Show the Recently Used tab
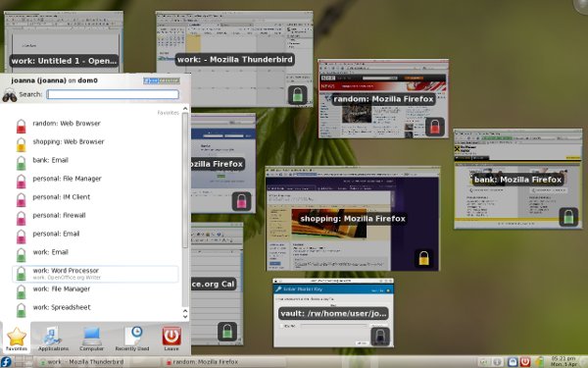The width and height of the screenshot is (588, 368). click(132, 339)
